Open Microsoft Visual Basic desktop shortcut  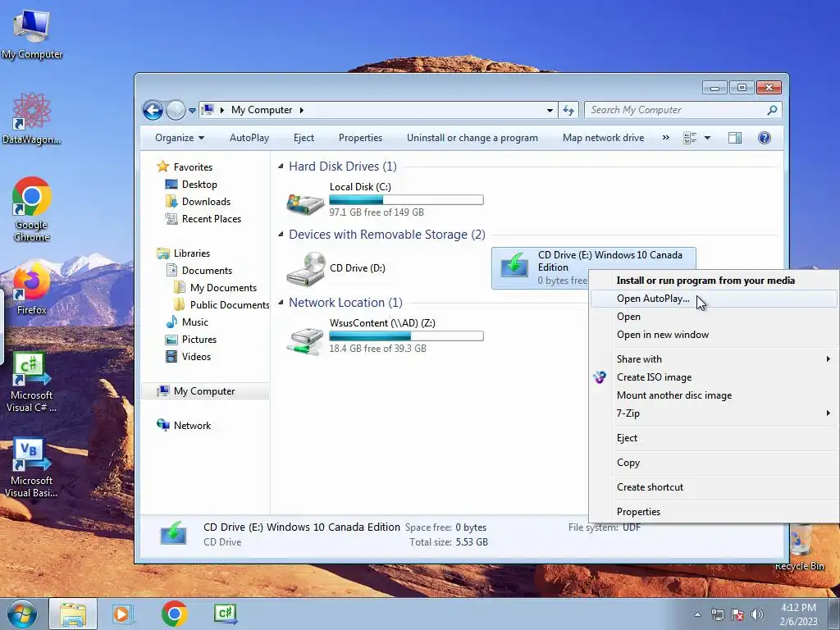32,468
